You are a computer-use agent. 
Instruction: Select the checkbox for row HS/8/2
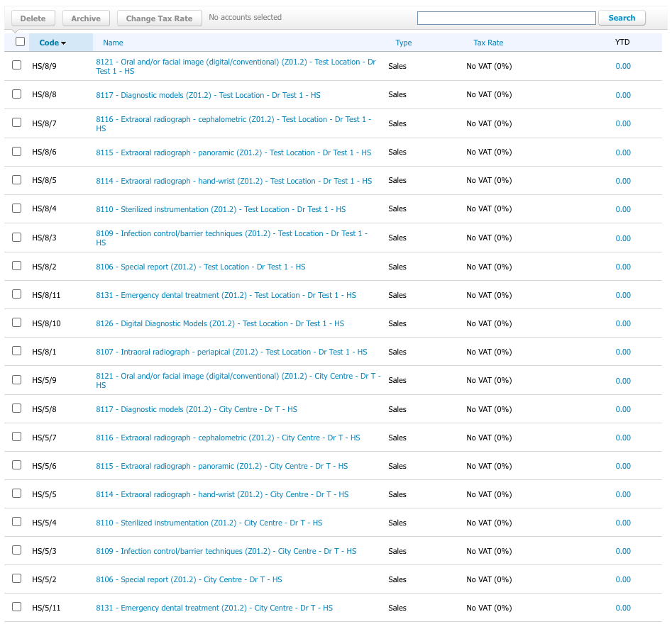16,265
